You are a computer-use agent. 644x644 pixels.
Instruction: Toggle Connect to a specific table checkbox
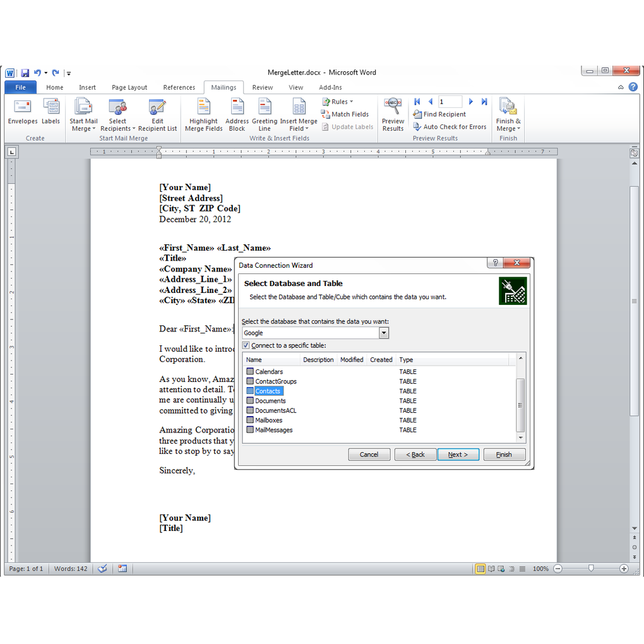pyautogui.click(x=246, y=345)
